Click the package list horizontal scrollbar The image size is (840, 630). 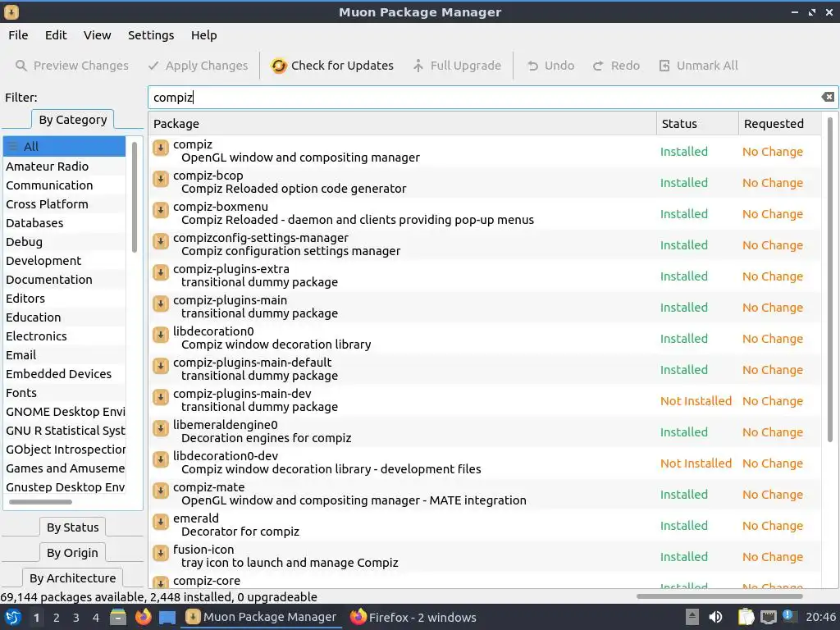click(719, 596)
